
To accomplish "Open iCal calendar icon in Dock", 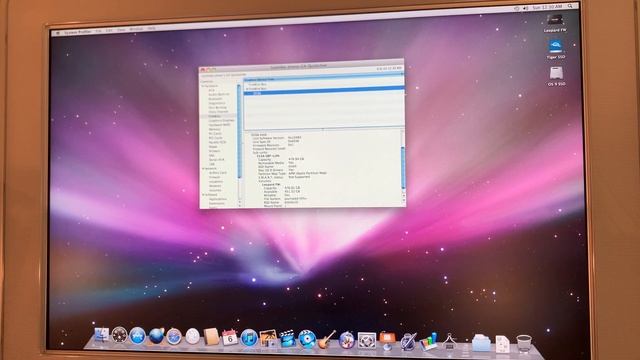I will click(x=229, y=338).
